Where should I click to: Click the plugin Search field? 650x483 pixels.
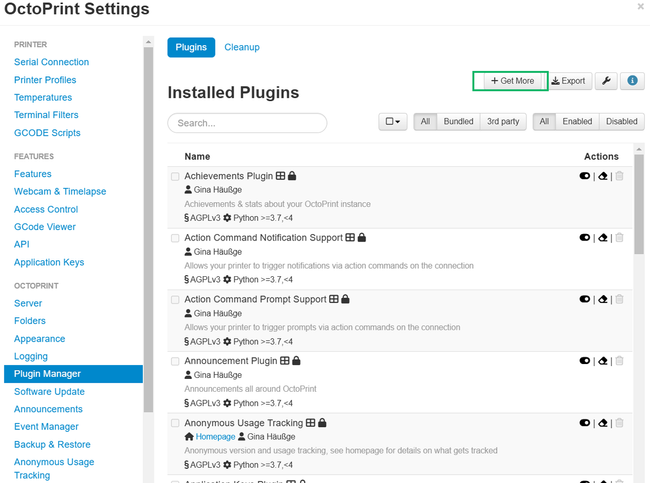click(247, 123)
